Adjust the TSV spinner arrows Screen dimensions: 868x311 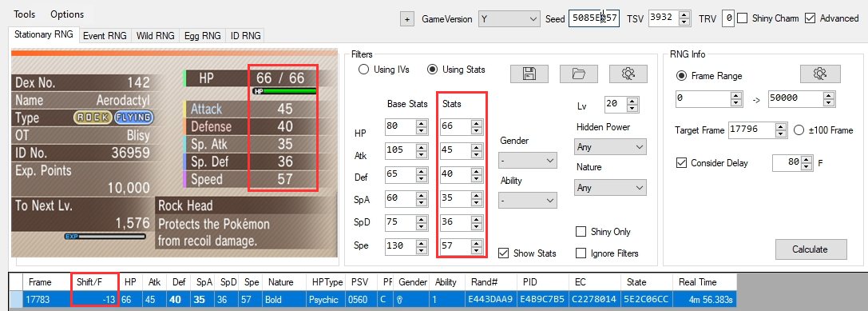(x=685, y=18)
